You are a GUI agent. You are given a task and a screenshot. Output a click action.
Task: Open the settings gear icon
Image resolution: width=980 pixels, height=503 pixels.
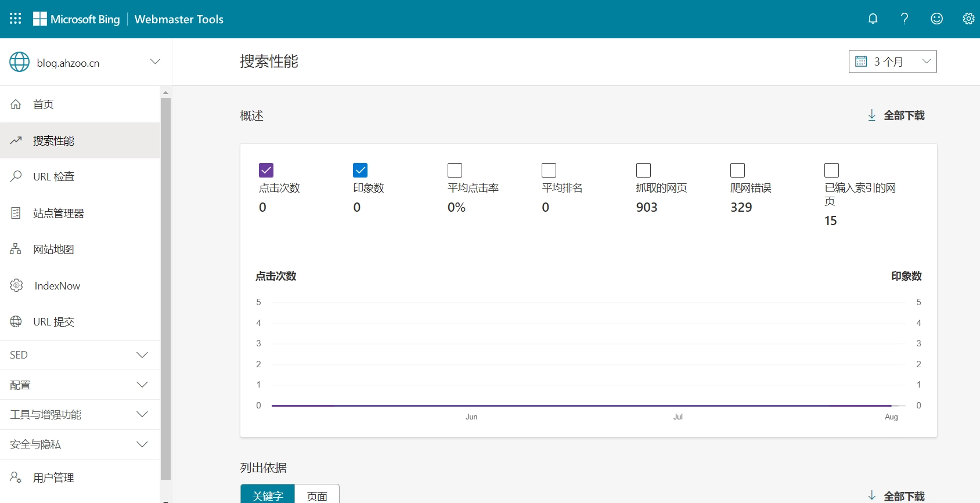(x=968, y=19)
